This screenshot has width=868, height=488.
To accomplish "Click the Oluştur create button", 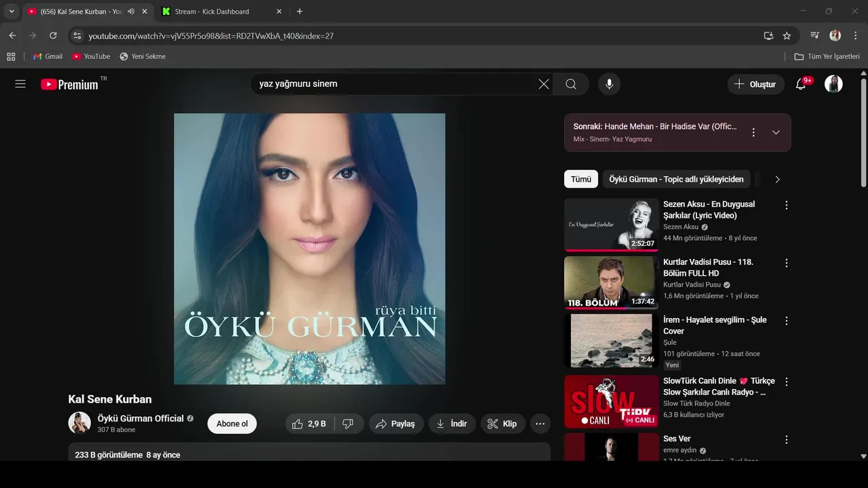I will pos(756,84).
